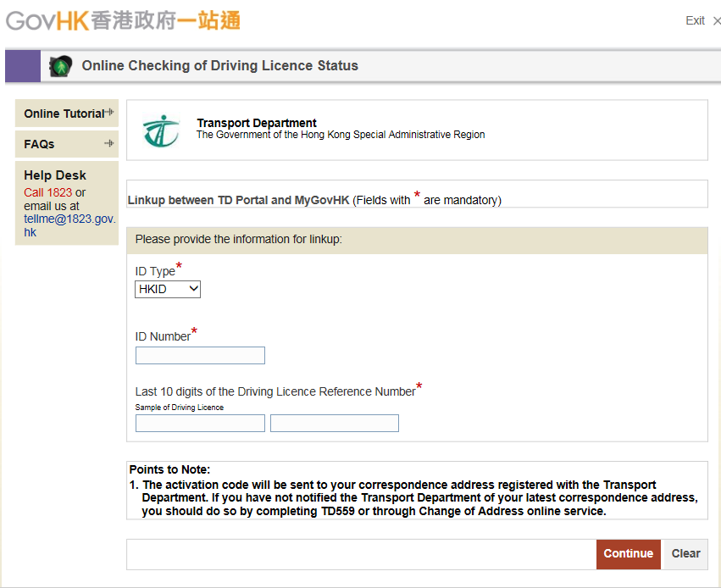Focus the ID Number input field
Screen dimensions: 721x588
click(x=200, y=355)
